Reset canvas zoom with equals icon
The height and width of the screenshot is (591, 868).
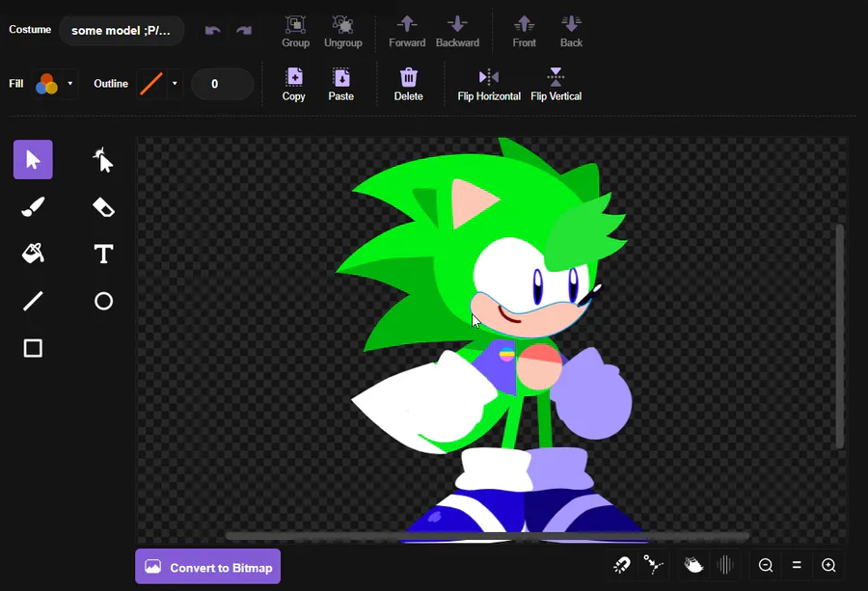pos(798,565)
